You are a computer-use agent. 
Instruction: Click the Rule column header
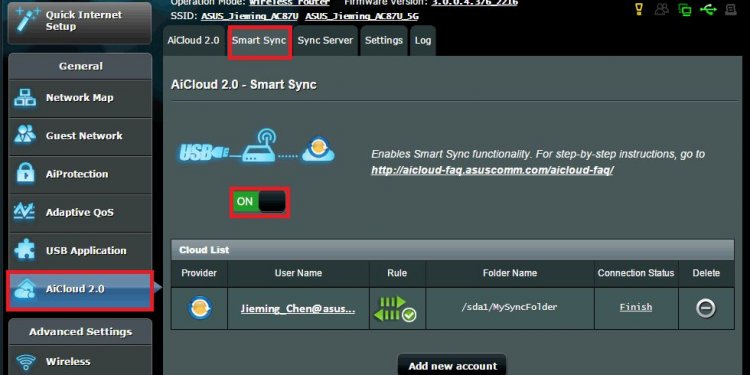tap(397, 273)
